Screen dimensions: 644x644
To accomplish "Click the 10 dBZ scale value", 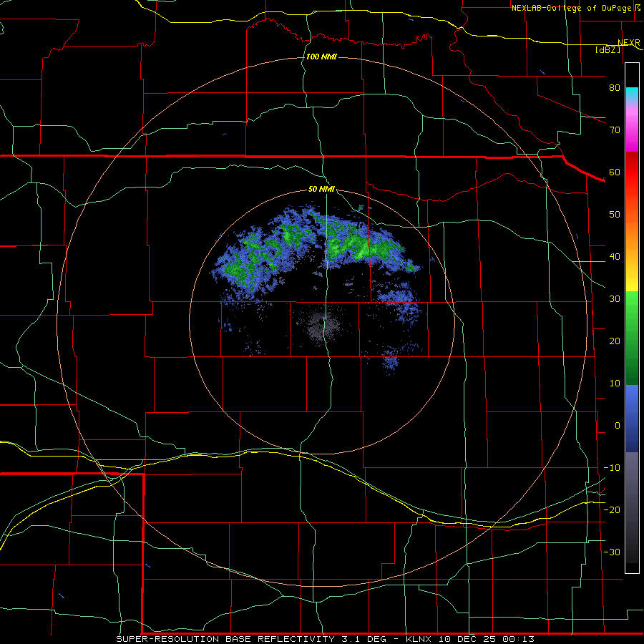I will [x=615, y=384].
